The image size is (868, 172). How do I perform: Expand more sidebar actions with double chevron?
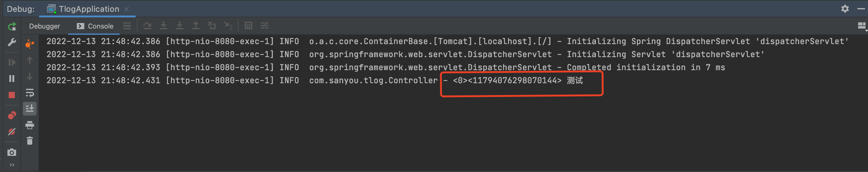click(12, 165)
